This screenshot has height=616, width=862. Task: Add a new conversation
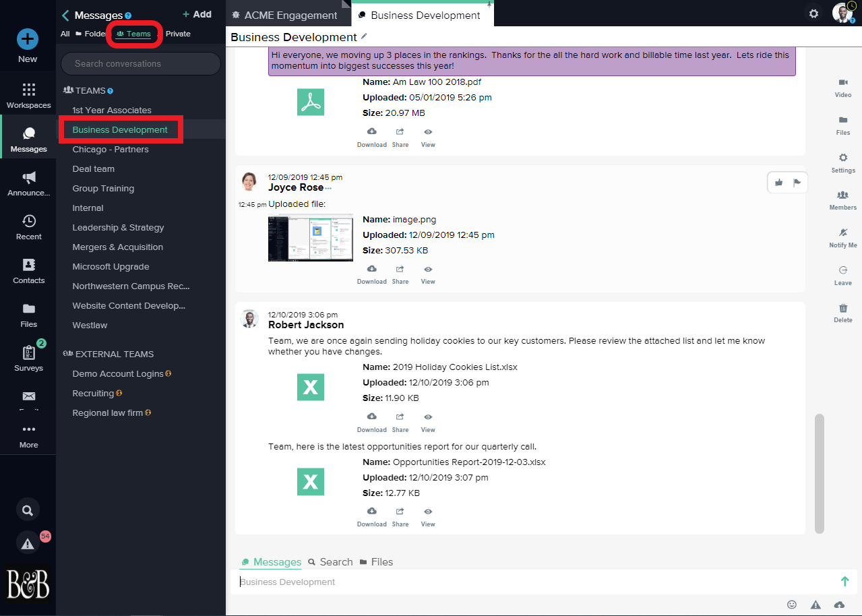coord(197,14)
